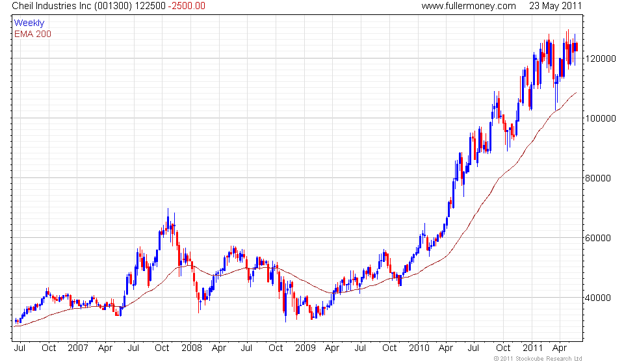Click the 120000 price axis label
Viewport: 637px width, 364px height.
click(x=601, y=58)
